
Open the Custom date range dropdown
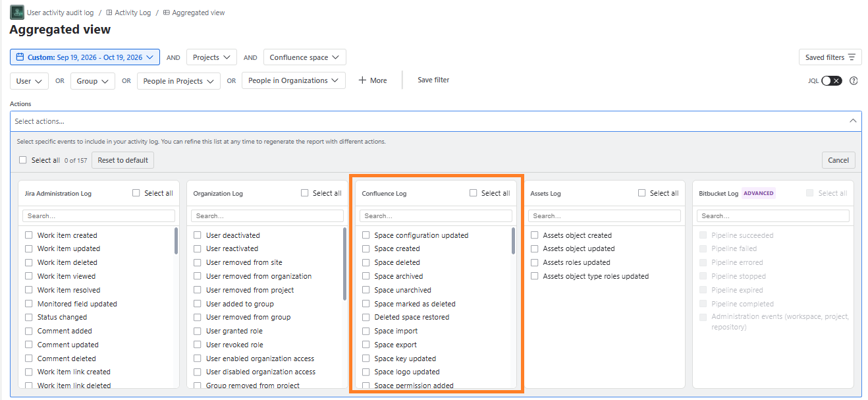point(85,57)
